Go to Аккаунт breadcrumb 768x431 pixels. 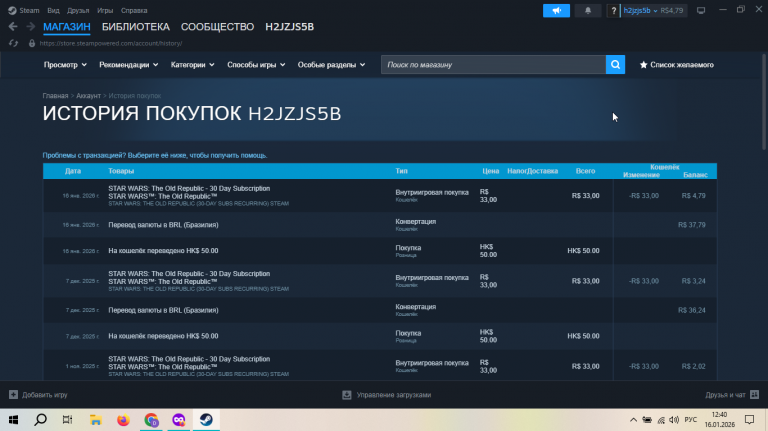pos(88,96)
